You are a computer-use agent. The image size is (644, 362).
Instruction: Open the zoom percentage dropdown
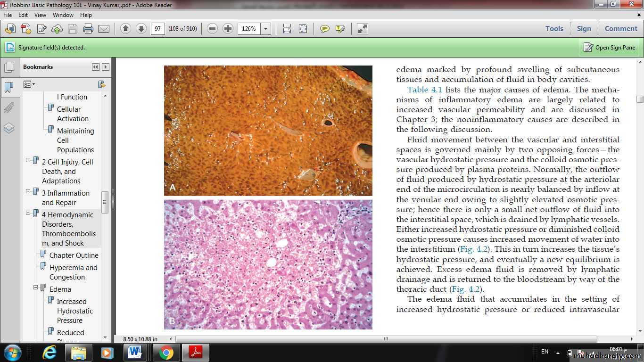pos(266,29)
